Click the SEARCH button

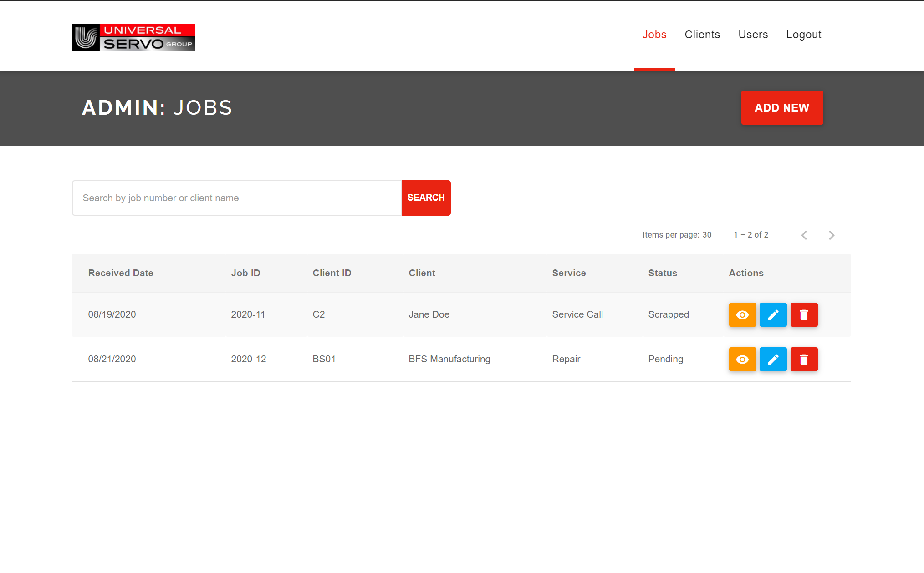tap(426, 198)
